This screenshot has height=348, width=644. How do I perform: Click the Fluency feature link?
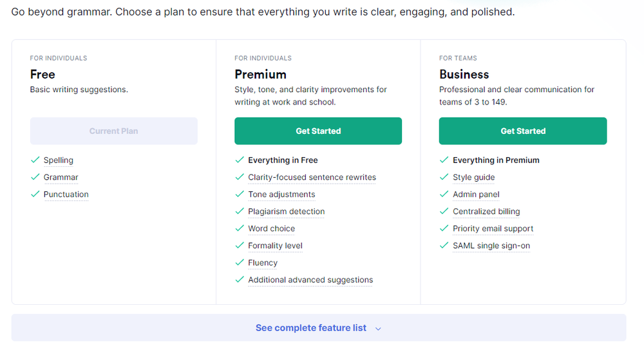pos(263,263)
